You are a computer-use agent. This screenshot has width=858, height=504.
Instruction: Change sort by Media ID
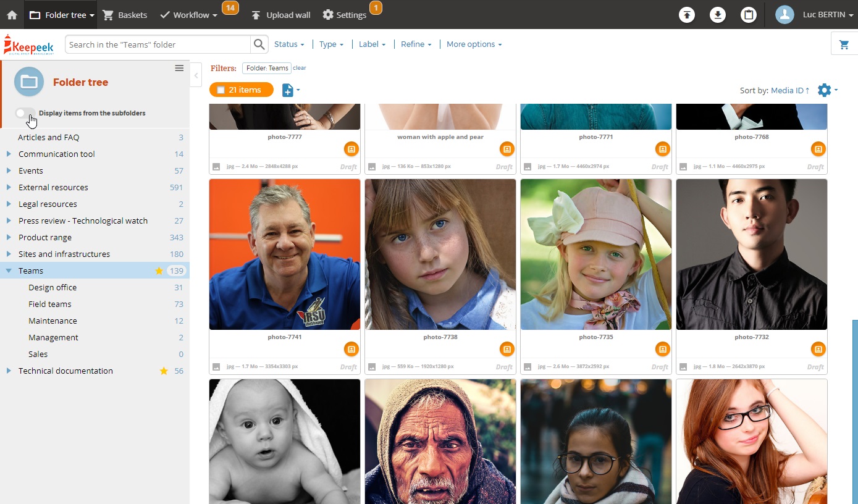[x=790, y=90]
